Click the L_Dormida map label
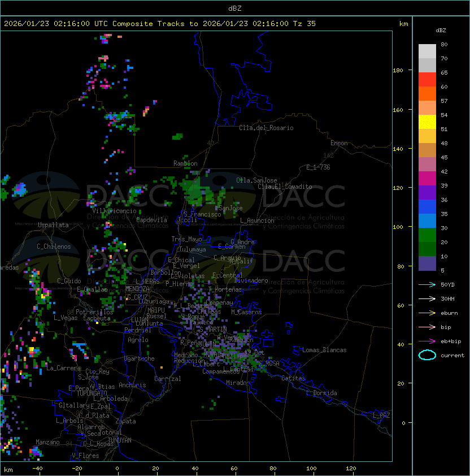This screenshot has height=476, width=470. click(x=321, y=393)
